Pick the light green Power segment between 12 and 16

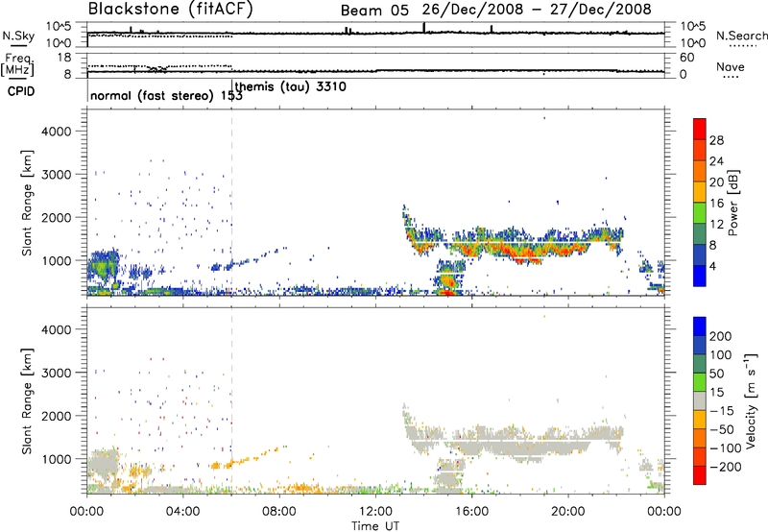[700, 213]
